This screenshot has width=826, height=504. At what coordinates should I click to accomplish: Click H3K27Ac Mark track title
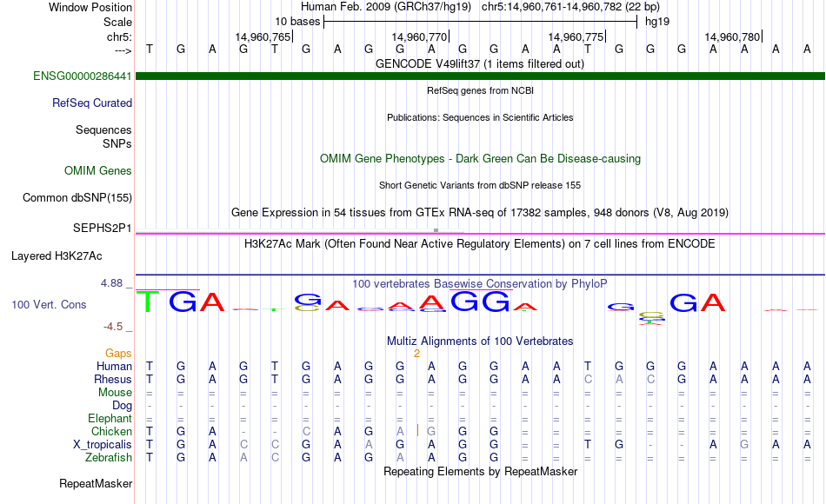coord(480,244)
